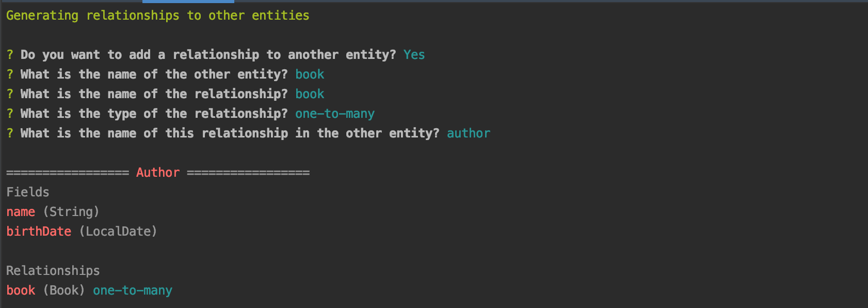Click 'one-to-many' answer on the relationship type line
Viewport: 868px width, 308px height.
tap(335, 114)
